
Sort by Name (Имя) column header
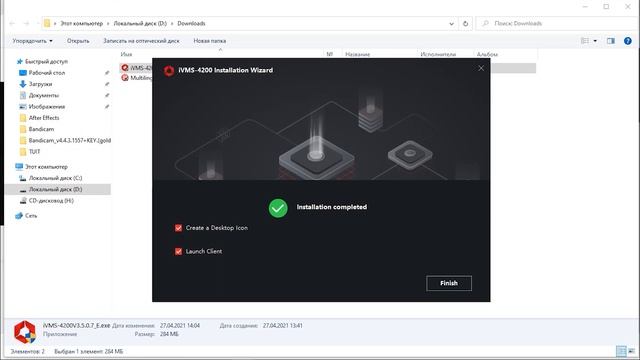click(x=127, y=54)
